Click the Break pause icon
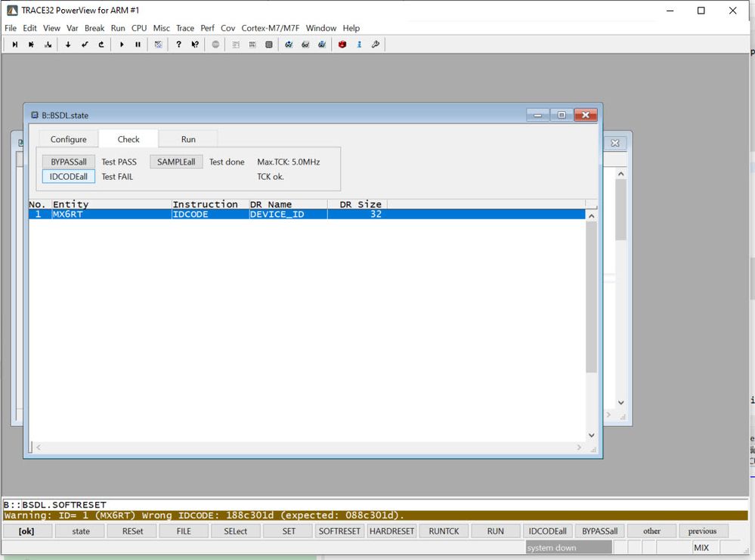The height and width of the screenshot is (560, 755). (x=138, y=45)
